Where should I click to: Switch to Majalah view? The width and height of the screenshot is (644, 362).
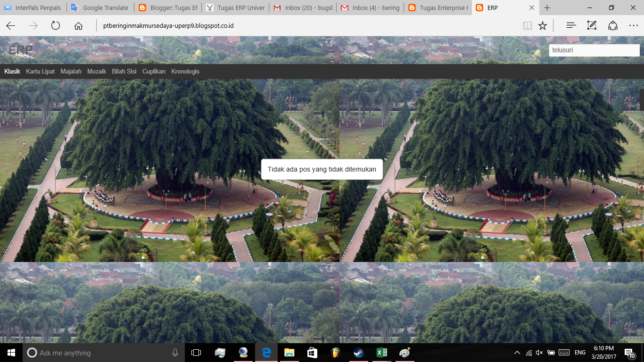(x=71, y=72)
